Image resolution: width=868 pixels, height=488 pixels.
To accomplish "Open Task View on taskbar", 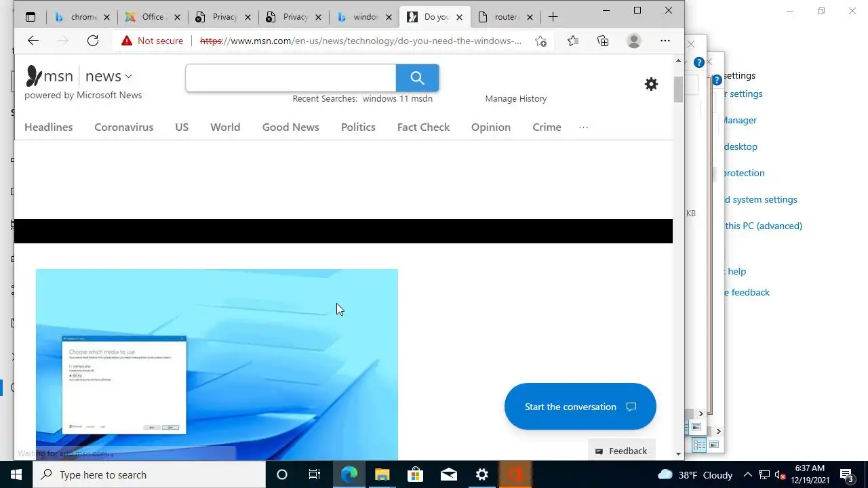I will tap(315, 474).
